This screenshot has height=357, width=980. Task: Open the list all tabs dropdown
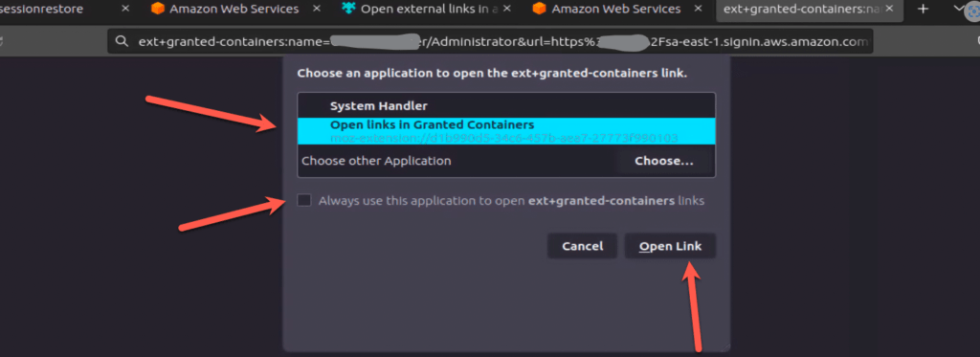tap(959, 8)
